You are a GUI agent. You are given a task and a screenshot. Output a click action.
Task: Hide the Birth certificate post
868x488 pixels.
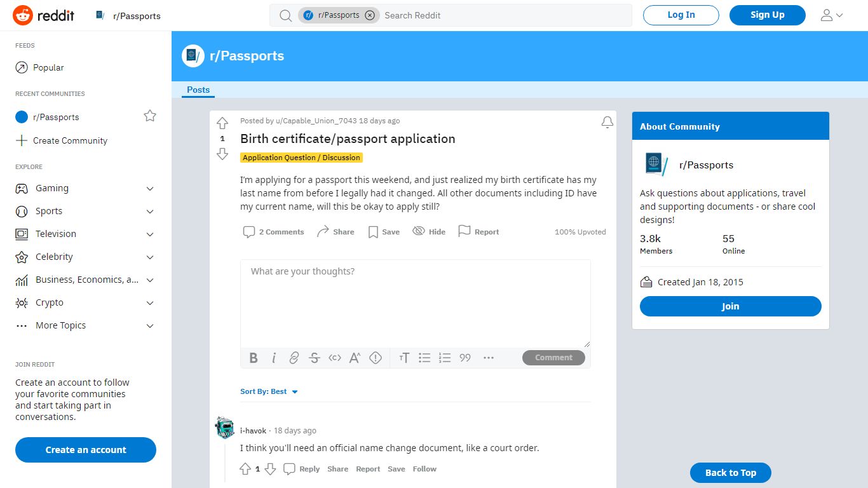tap(429, 232)
